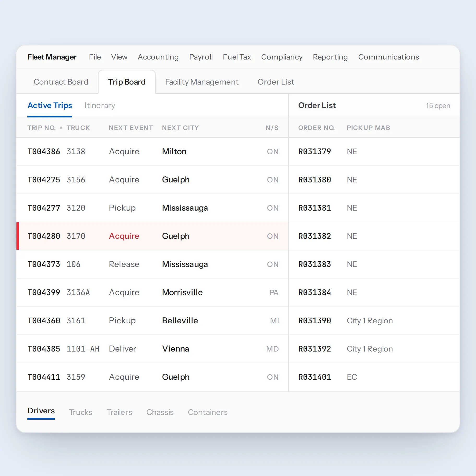Click the Release event for truck 106

click(124, 264)
